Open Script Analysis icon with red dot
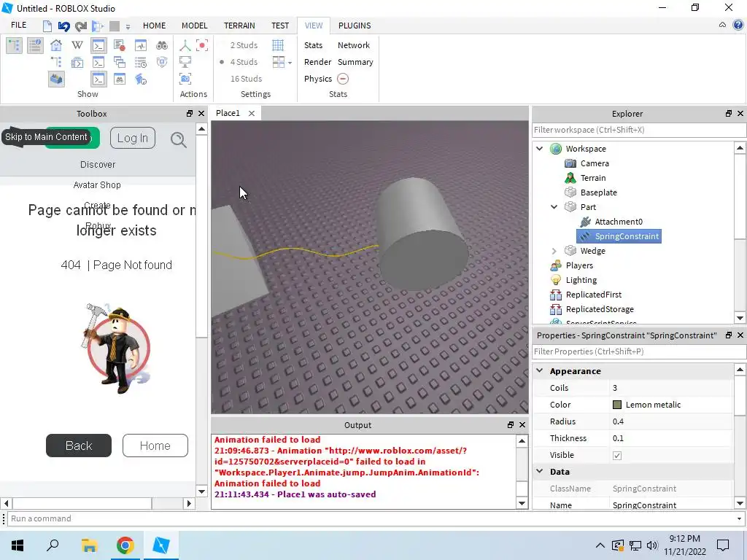747x560 pixels. [120, 45]
